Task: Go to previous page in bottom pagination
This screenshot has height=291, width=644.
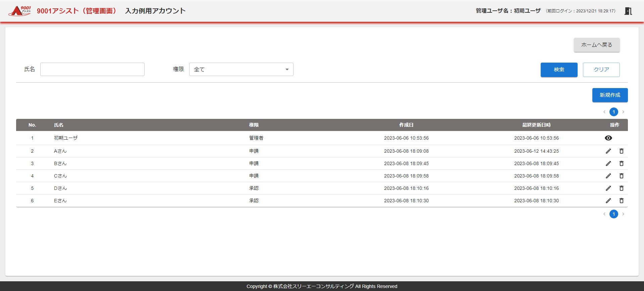Action: click(x=604, y=214)
